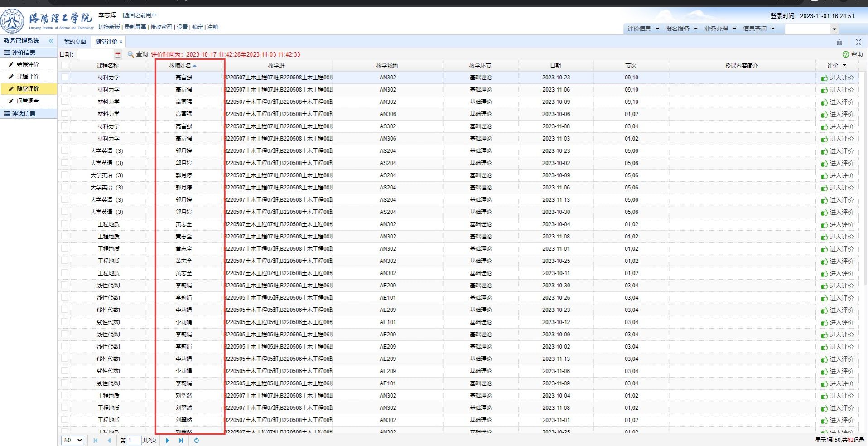The width and height of the screenshot is (868, 446).
Task: Tick checkbox for first 材料力学 row
Action: click(65, 78)
